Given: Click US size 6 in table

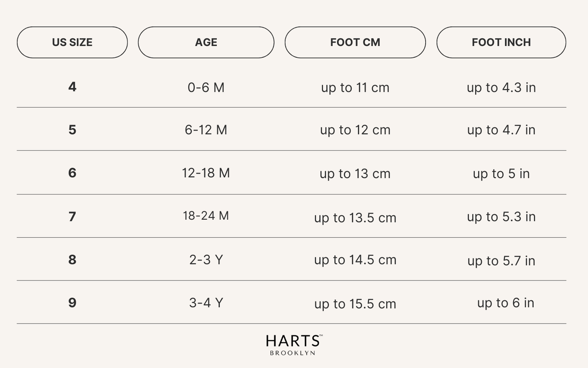Looking at the screenshot, I should (x=72, y=173).
